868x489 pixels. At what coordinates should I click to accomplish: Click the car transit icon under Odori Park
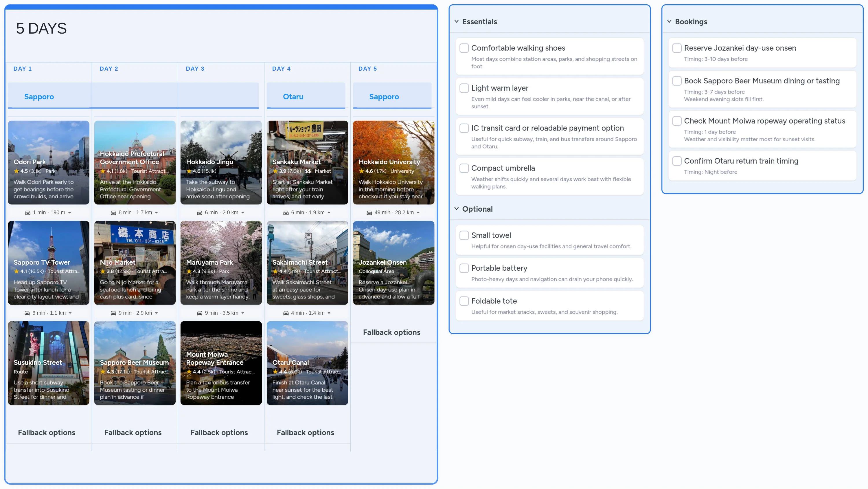coord(27,213)
